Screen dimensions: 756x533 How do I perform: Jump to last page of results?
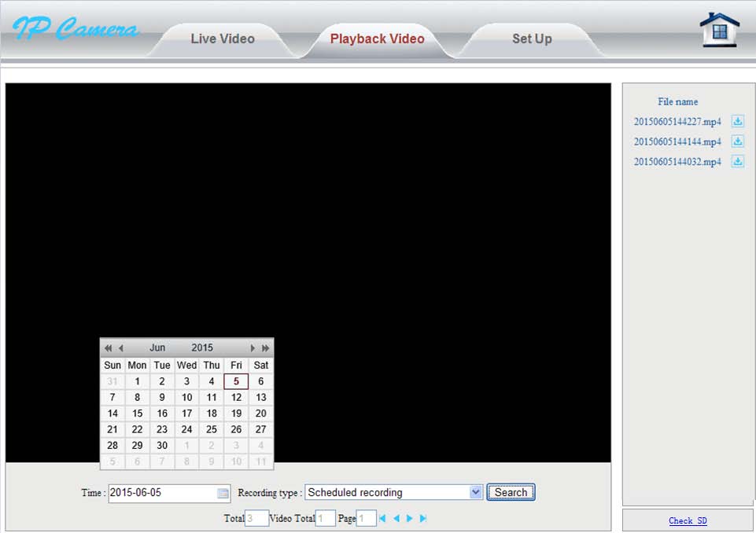pos(422,519)
